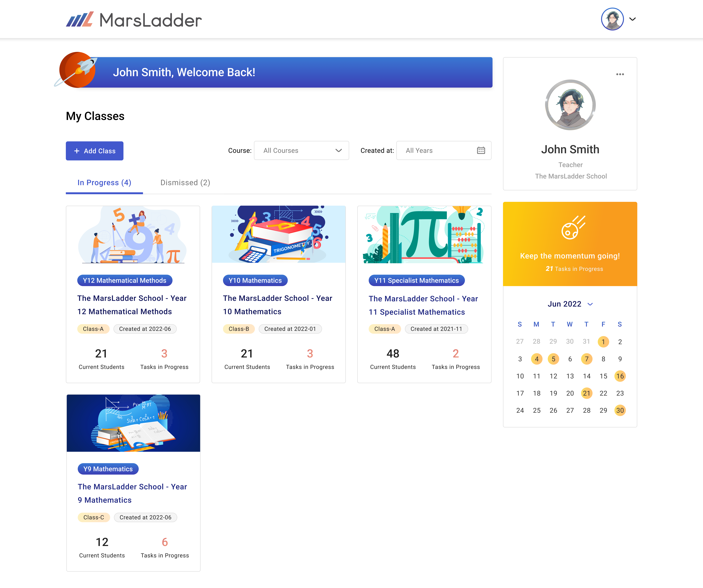Click the plus icon on Add Class
Image resolution: width=703 pixels, height=588 pixels.
pos(77,151)
